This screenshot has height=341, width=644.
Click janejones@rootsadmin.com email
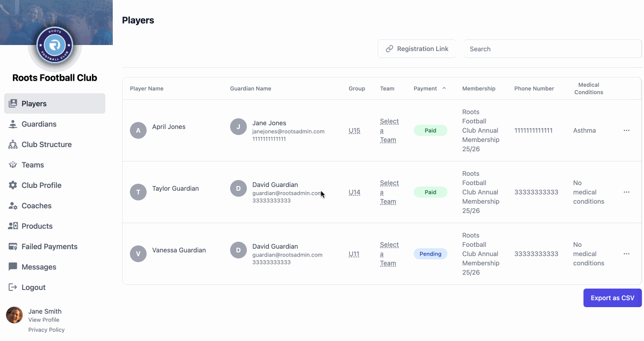pyautogui.click(x=288, y=131)
